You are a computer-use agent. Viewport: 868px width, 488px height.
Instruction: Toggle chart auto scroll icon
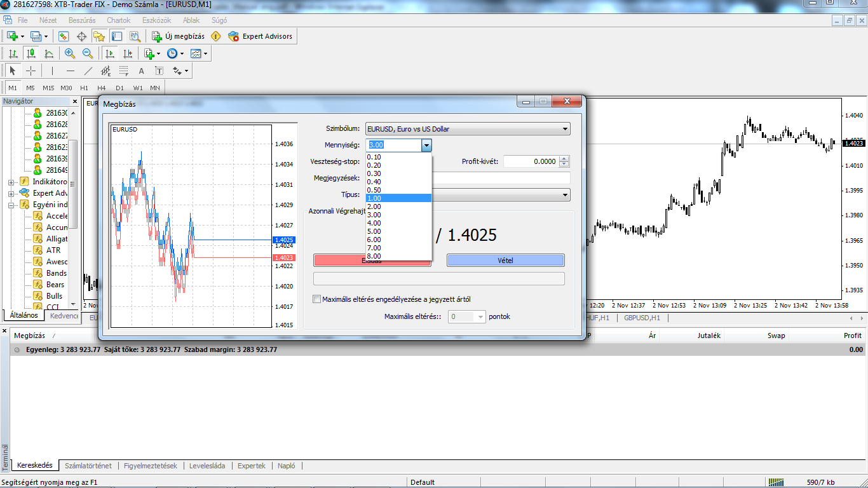110,53
